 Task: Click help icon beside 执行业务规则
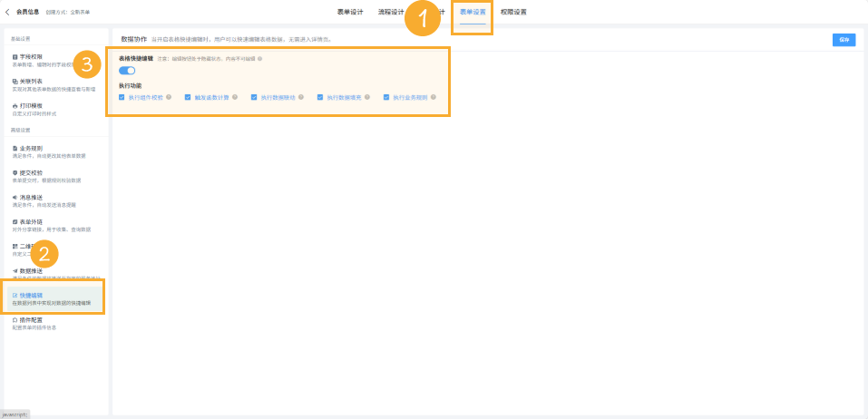[434, 97]
